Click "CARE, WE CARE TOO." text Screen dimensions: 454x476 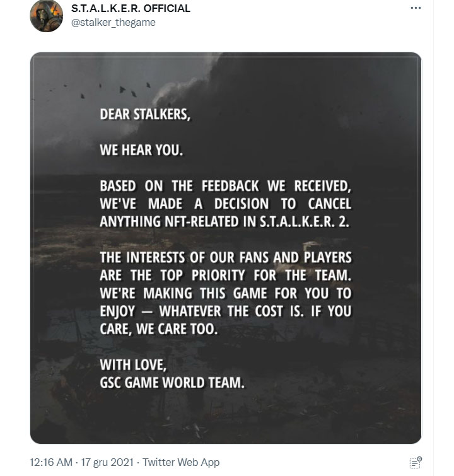click(158, 329)
